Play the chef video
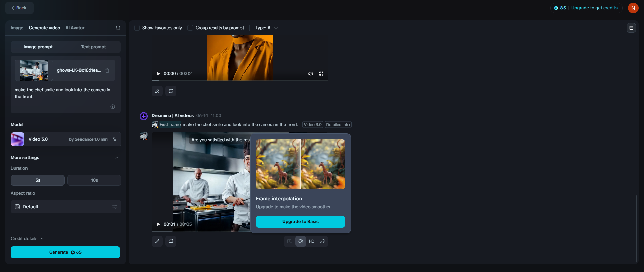 [158, 224]
